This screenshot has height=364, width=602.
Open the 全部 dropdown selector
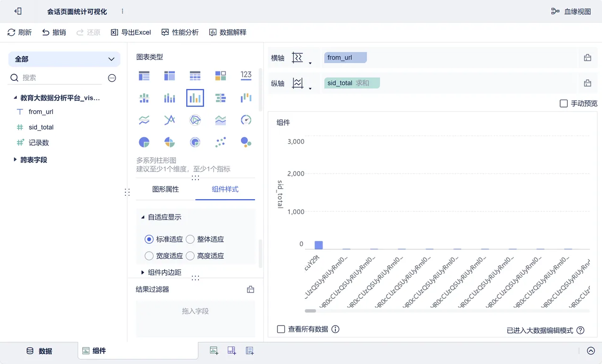pos(64,59)
